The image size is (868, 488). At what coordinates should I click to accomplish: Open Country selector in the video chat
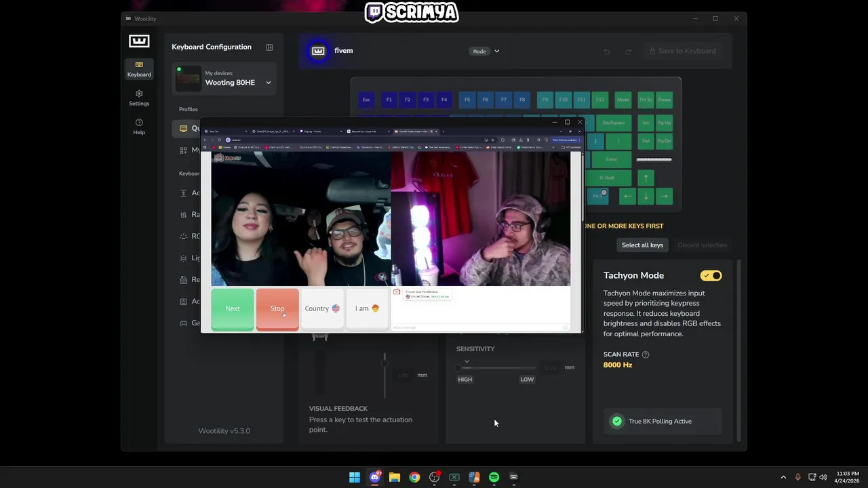(322, 309)
